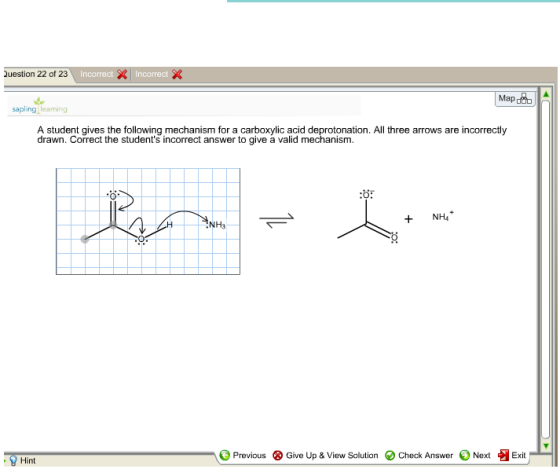Click the Sapling Learning logo
This screenshot has width=560, height=469.
[39, 106]
